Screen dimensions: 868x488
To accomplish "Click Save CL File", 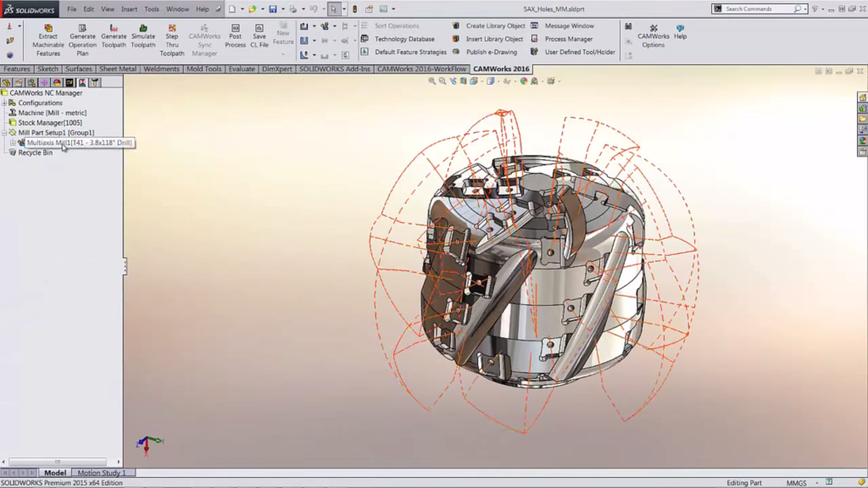I will coord(259,36).
